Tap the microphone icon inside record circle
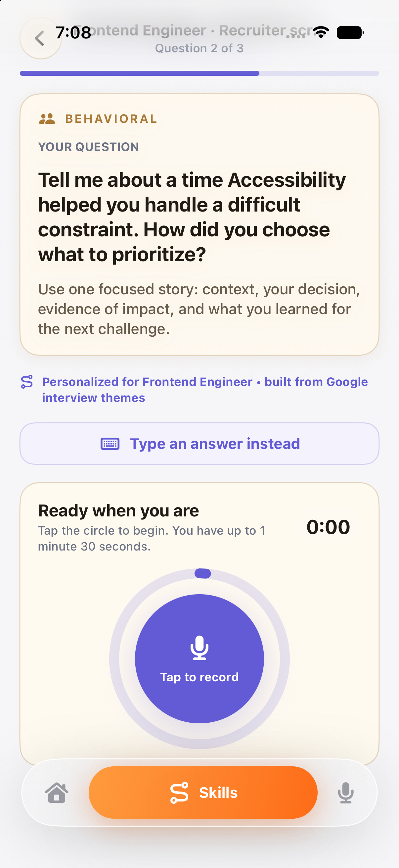Viewport: 399px width, 868px height. click(199, 647)
